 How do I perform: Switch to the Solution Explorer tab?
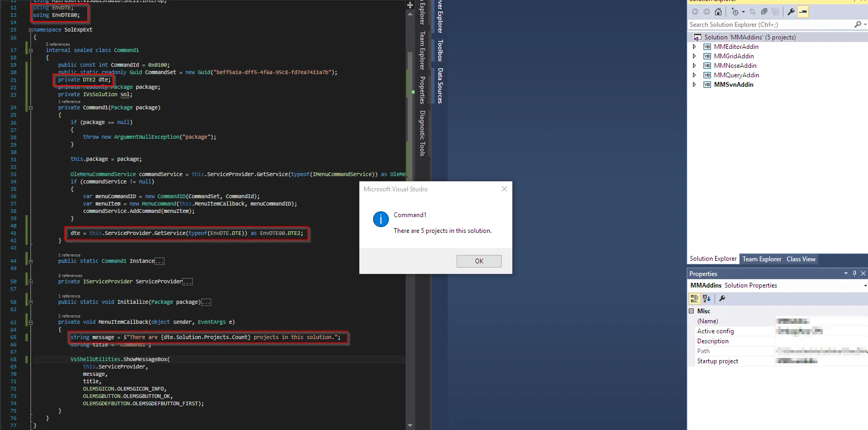[x=713, y=259]
